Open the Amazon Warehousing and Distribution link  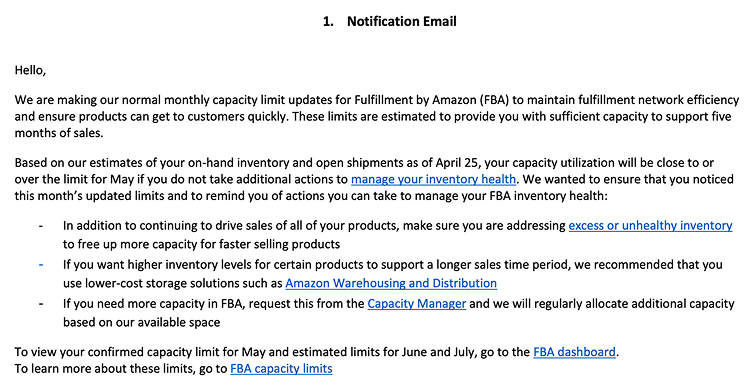pyautogui.click(x=391, y=283)
